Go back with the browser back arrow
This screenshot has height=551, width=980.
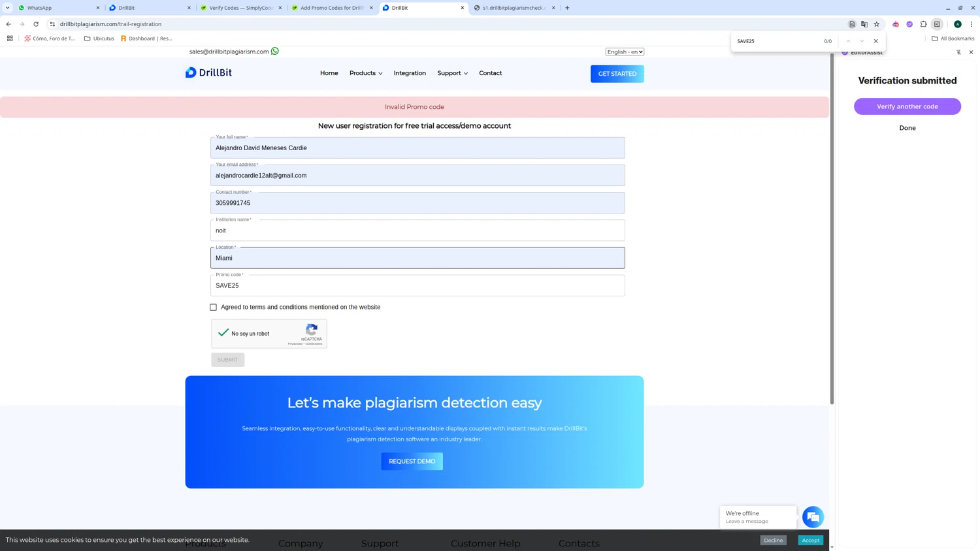(8, 24)
